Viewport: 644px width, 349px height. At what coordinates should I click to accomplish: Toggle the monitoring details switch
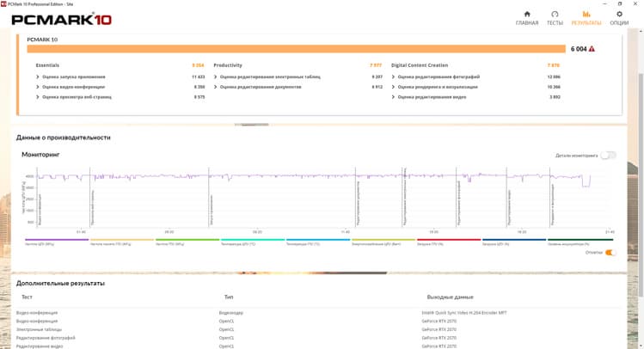(608, 156)
